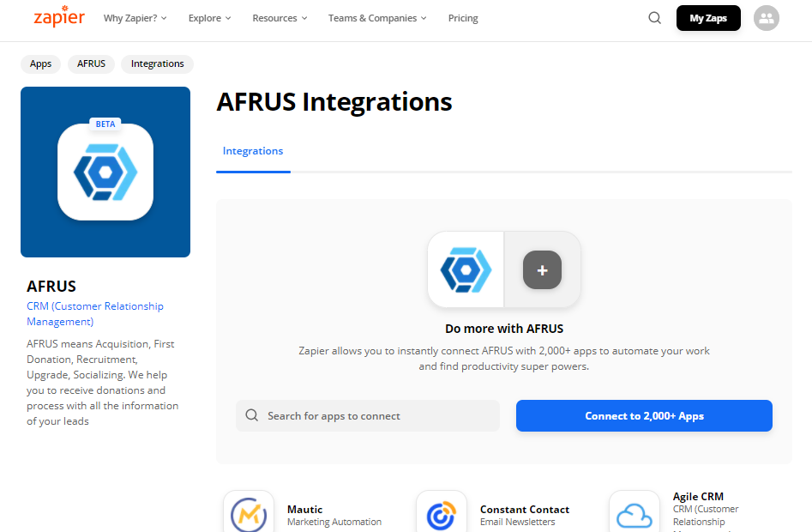Click the My Zaps button
Viewport: 812px width, 532px height.
pos(708,18)
